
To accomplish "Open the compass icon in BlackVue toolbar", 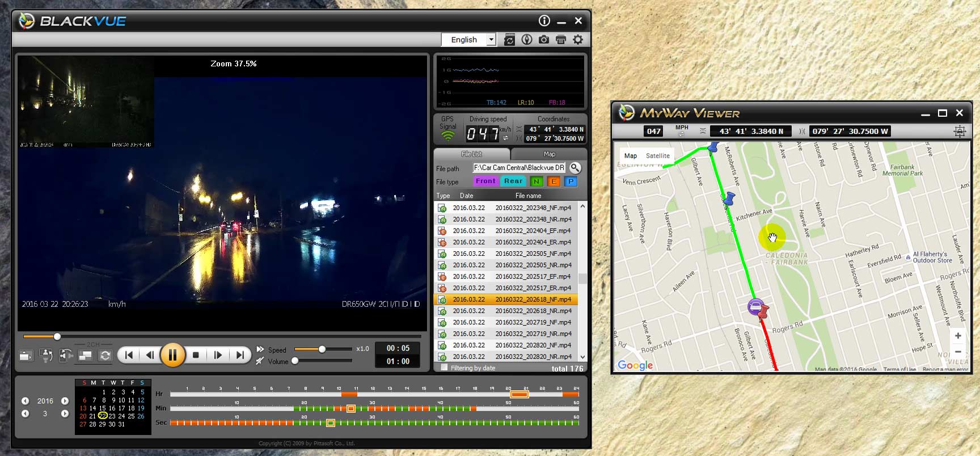I will point(527,40).
